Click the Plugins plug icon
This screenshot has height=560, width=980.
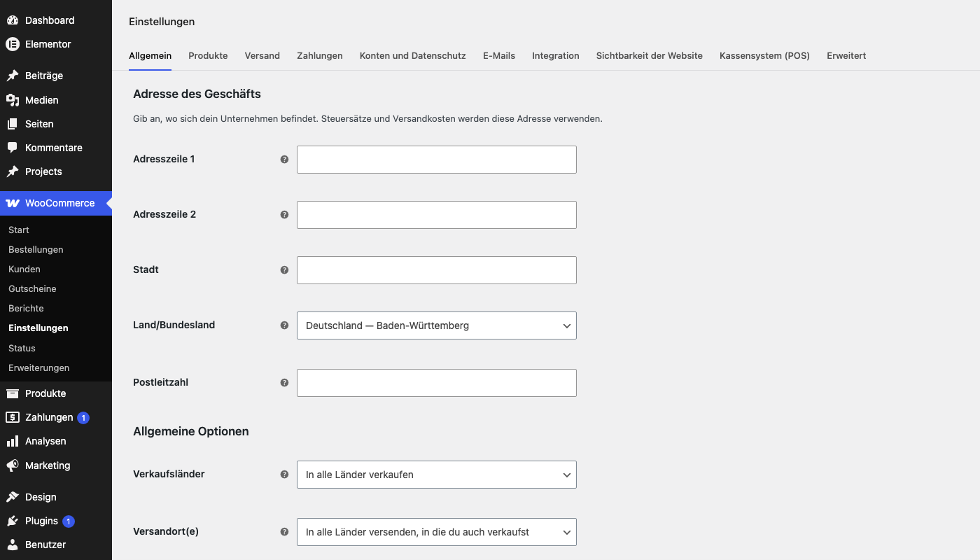(x=13, y=521)
